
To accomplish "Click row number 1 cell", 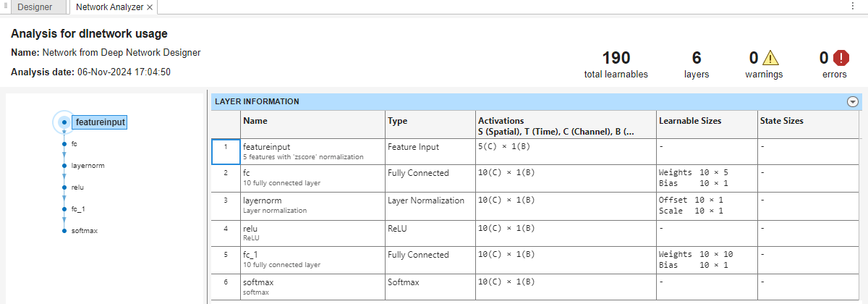I will [x=226, y=151].
